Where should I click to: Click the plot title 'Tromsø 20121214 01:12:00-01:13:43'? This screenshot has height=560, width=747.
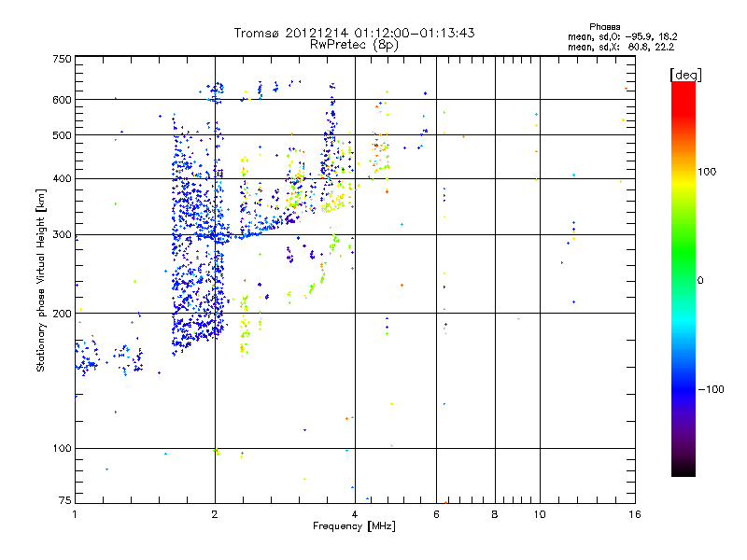(354, 33)
